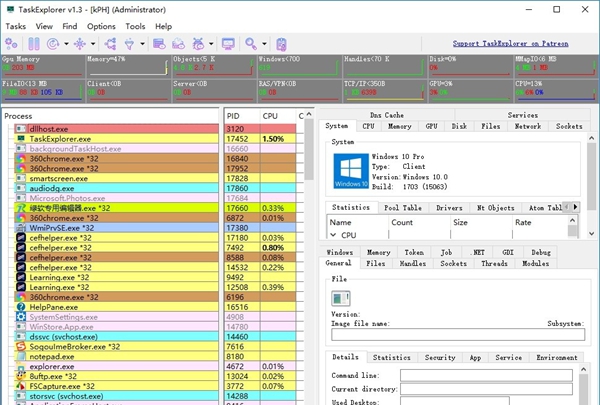Open the settings gears toolbar icon
The image size is (600, 405).
tap(11, 44)
